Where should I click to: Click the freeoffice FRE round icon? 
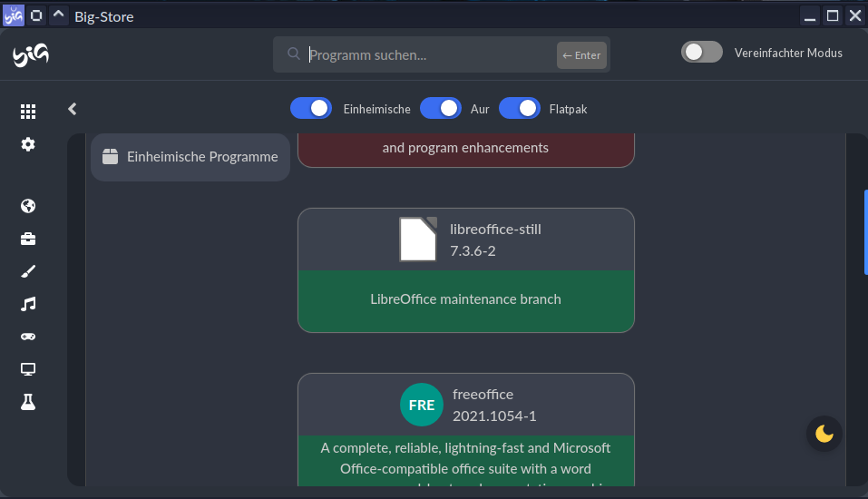421,405
